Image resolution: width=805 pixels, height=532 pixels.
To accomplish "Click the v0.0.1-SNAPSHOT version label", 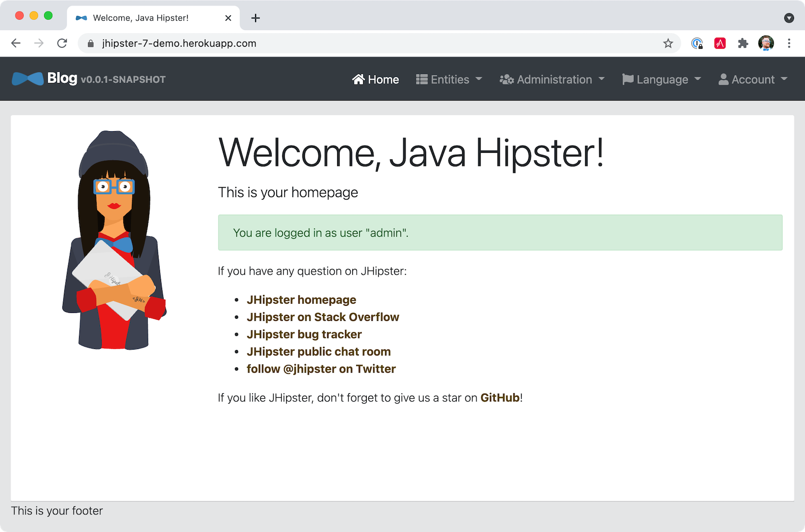I will pos(123,79).
